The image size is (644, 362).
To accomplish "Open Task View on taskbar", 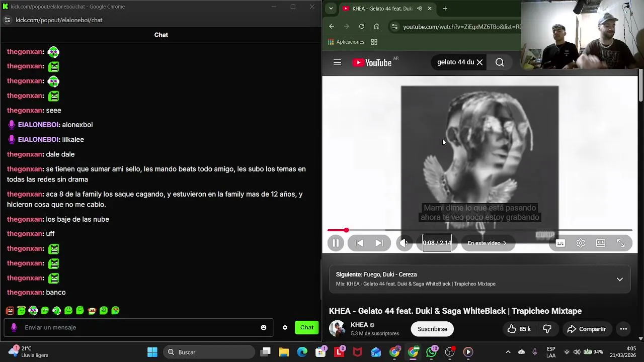I will pos(266,352).
